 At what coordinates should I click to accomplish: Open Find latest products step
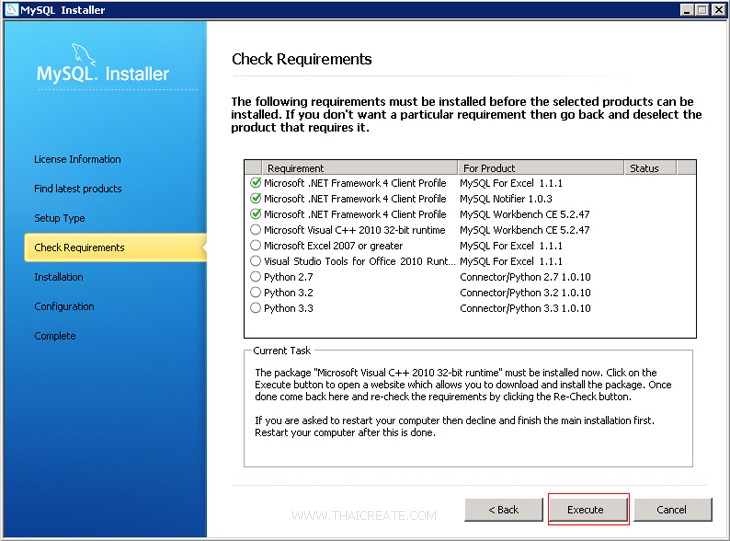(x=78, y=189)
